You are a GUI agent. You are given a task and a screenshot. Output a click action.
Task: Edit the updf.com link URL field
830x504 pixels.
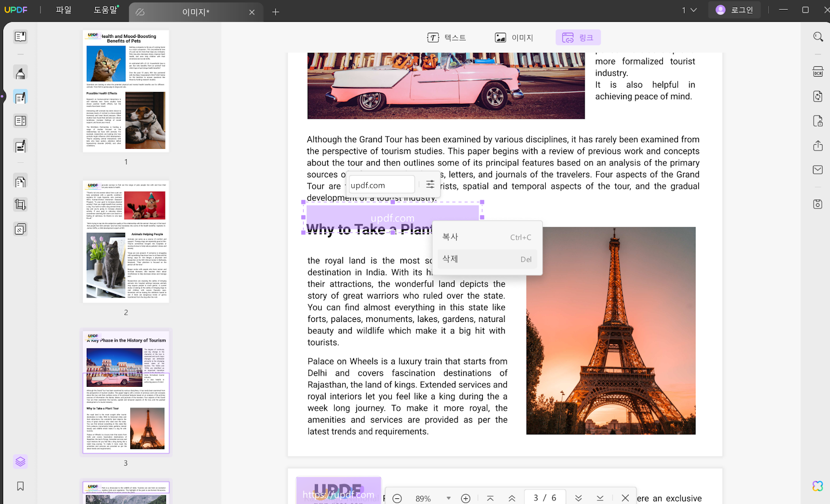coord(381,185)
